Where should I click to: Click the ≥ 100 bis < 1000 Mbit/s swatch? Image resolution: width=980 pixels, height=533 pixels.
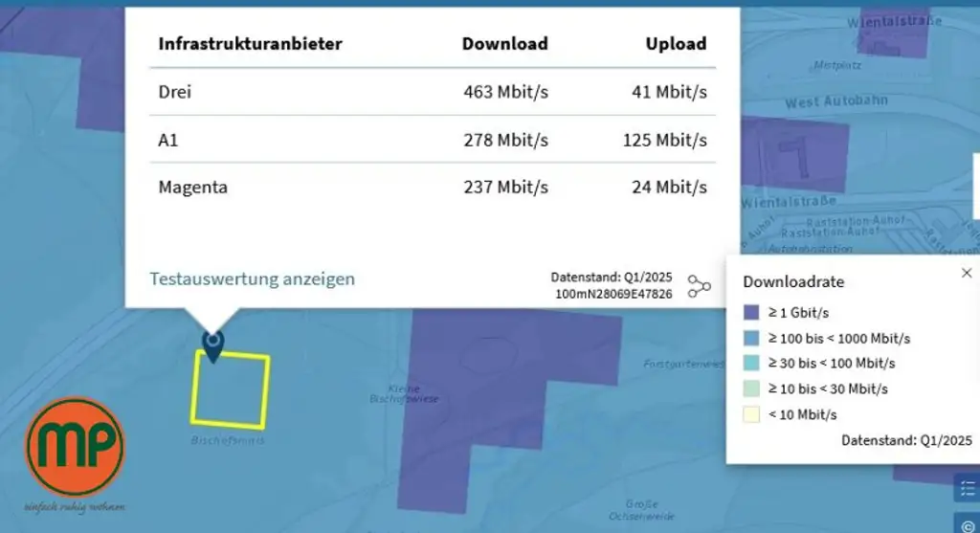click(751, 338)
